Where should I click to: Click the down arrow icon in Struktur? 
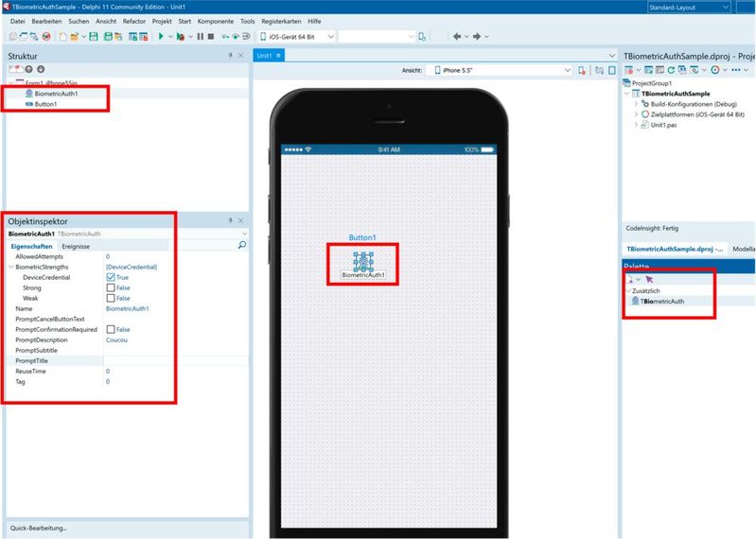click(x=41, y=69)
